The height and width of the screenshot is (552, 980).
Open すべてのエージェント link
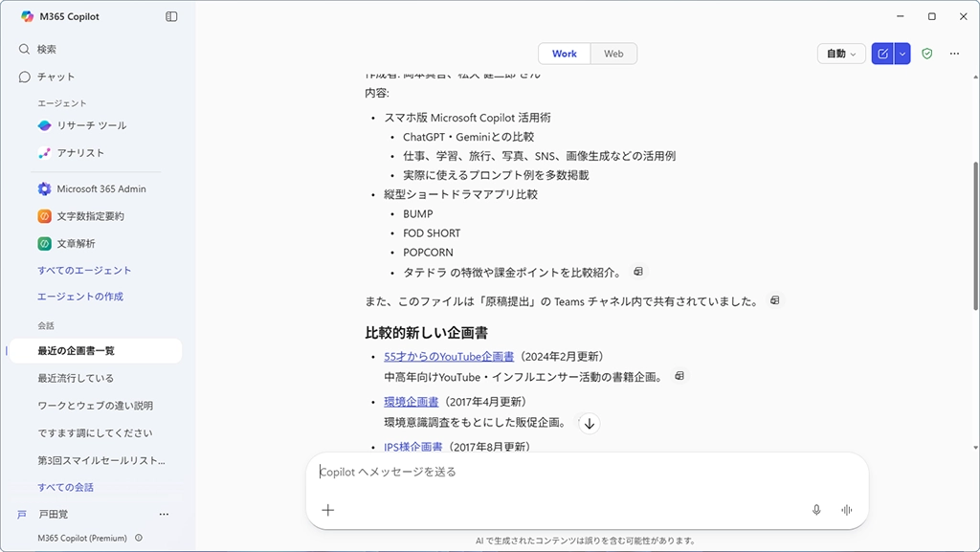(84, 271)
